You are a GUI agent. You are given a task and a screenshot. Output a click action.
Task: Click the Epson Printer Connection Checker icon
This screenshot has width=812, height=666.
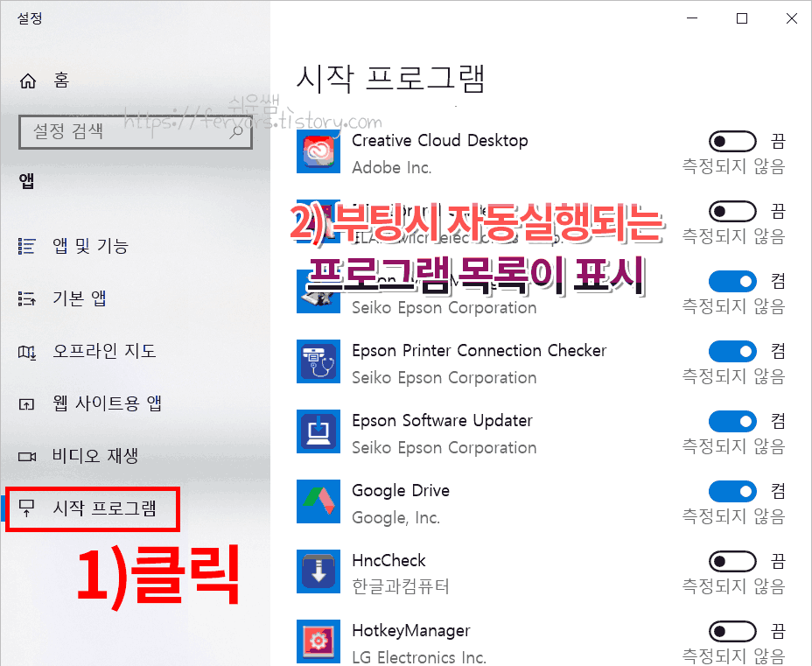(318, 361)
